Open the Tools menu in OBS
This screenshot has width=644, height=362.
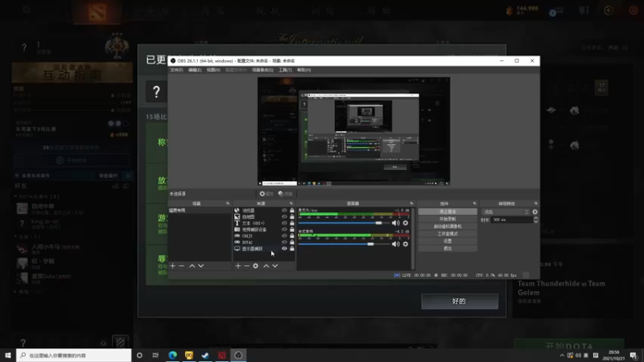(285, 70)
